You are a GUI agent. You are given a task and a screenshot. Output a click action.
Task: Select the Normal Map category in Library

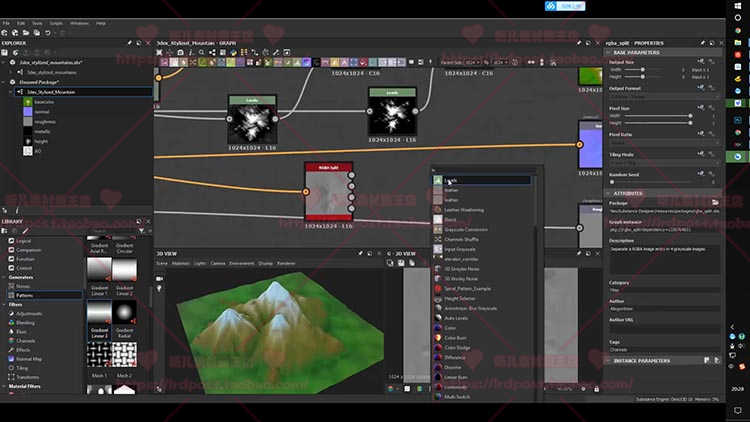click(29, 359)
